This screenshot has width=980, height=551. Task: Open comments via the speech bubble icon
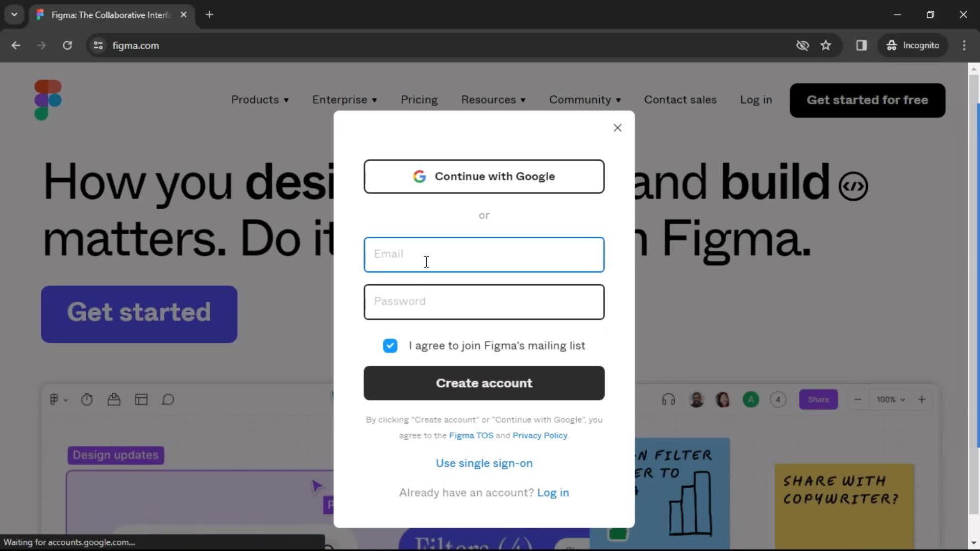[x=168, y=399]
